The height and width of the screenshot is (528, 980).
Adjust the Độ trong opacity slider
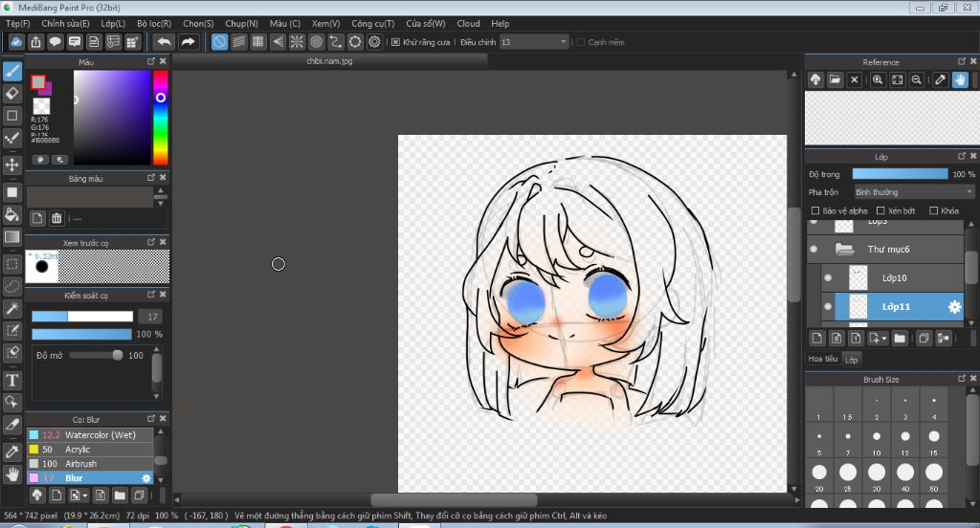pyautogui.click(x=900, y=174)
